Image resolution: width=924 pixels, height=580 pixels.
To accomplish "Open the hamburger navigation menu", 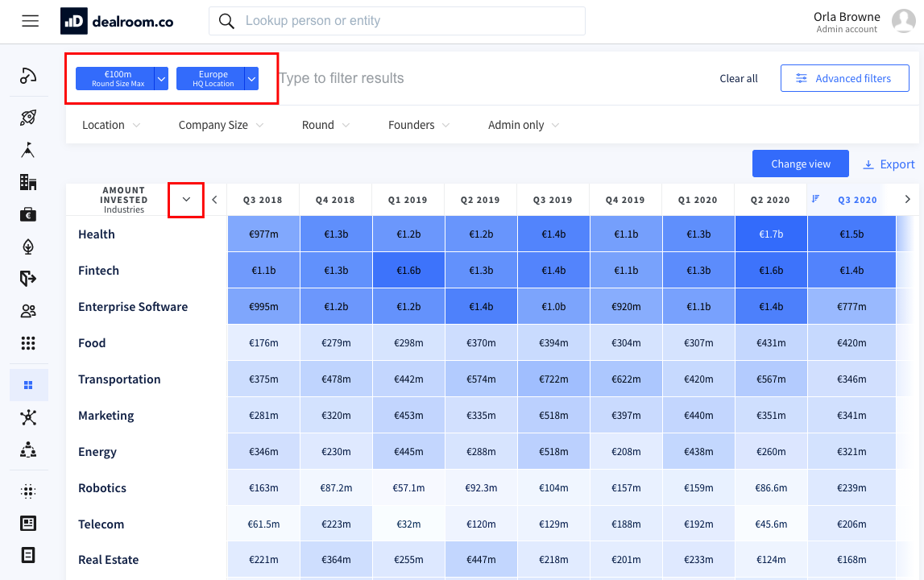I will point(31,22).
